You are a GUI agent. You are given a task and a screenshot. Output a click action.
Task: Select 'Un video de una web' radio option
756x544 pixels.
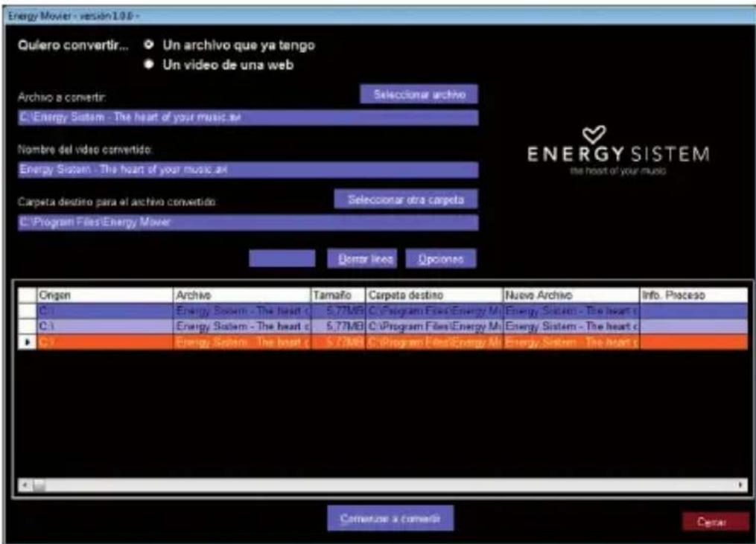point(149,64)
